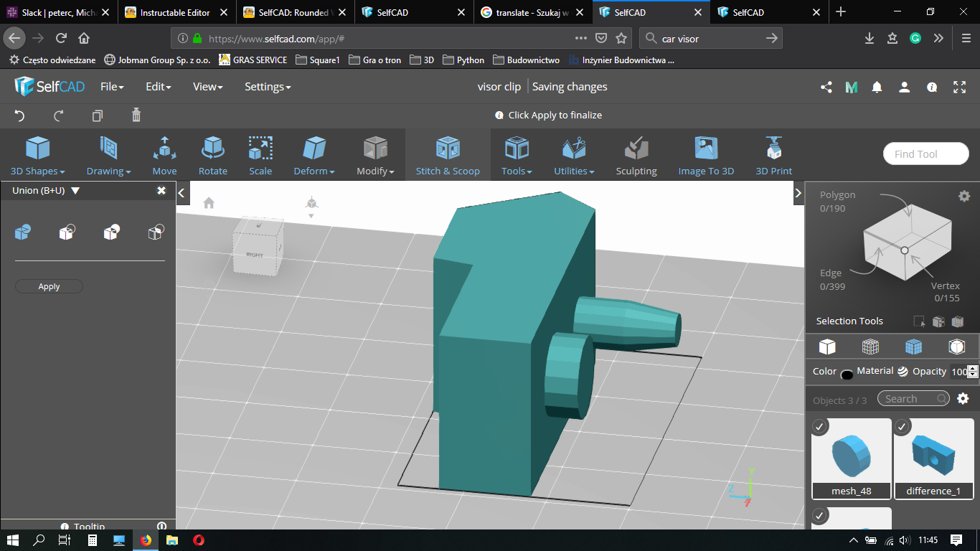Uncheck the mesh_48 object checkbox
The height and width of the screenshot is (551, 980).
click(820, 427)
